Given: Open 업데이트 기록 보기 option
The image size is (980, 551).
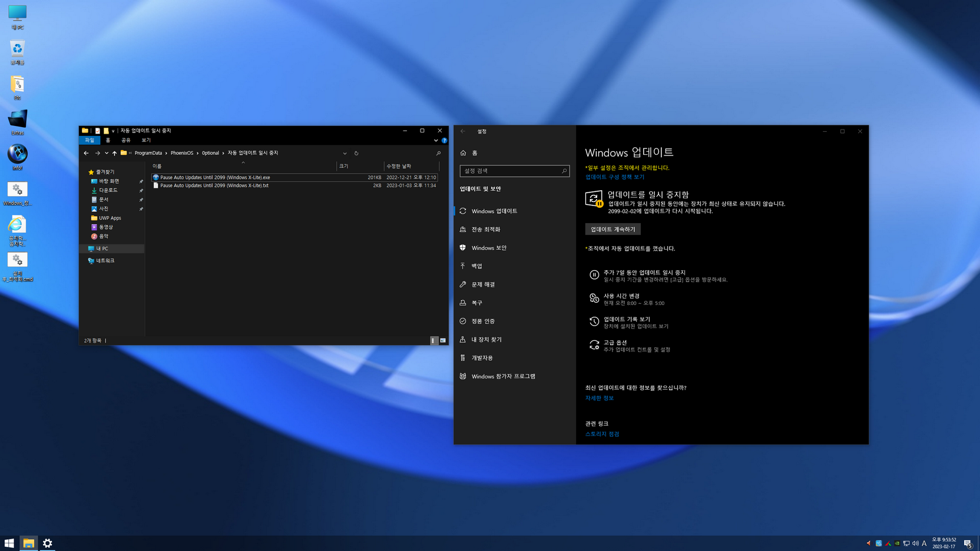Looking at the screenshot, I should point(629,323).
